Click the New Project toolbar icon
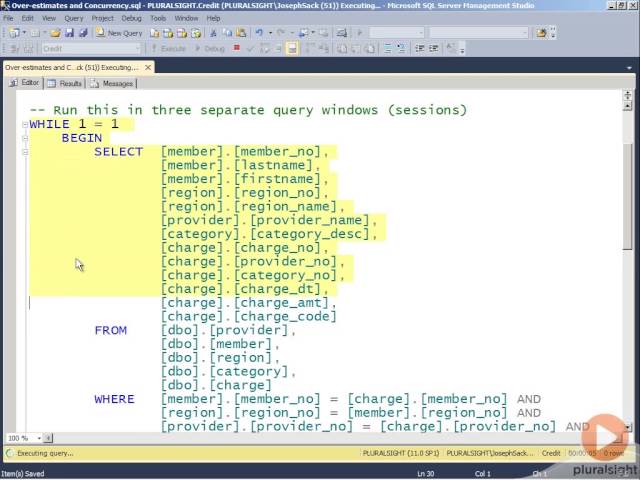 pos(14,33)
